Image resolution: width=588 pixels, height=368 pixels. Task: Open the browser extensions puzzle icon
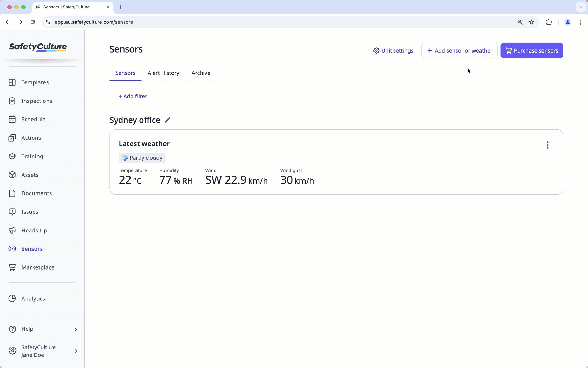549,22
